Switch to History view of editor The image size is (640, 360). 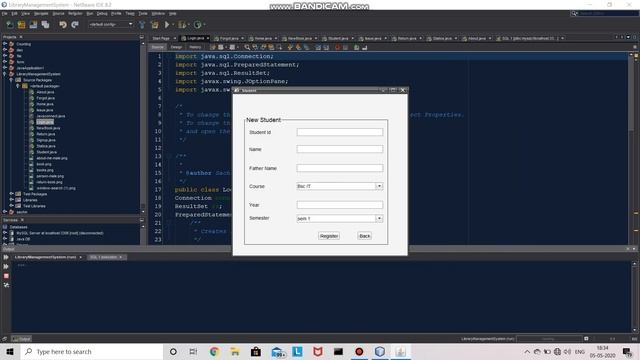pyautogui.click(x=195, y=47)
